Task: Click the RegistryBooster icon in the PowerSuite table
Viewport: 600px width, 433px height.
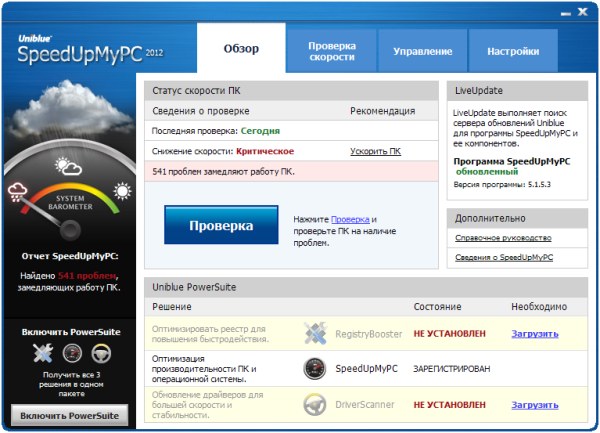Action: 316,333
